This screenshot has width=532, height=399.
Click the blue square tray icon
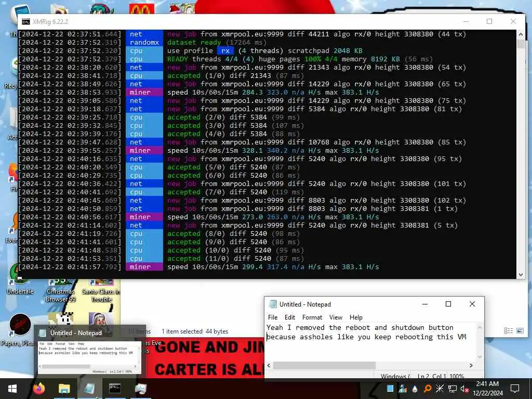pyautogui.click(x=390, y=389)
